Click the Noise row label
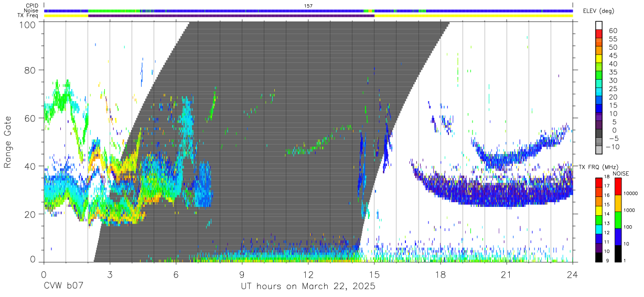Viewport: 644px width, 297px height. click(32, 10)
